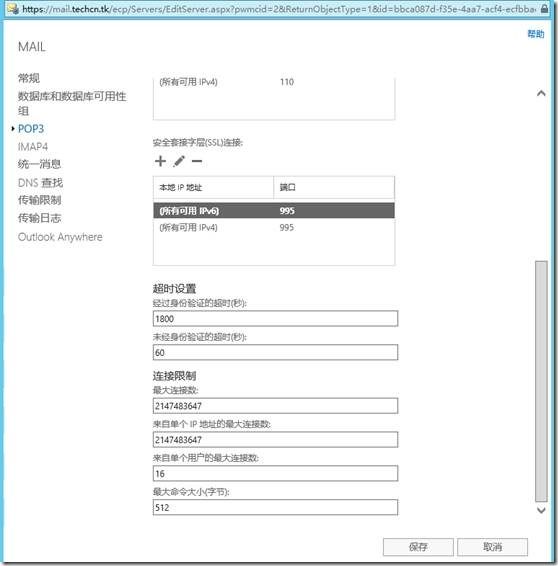The image size is (558, 566).
Task: Open the 帮助 link
Action: [536, 34]
